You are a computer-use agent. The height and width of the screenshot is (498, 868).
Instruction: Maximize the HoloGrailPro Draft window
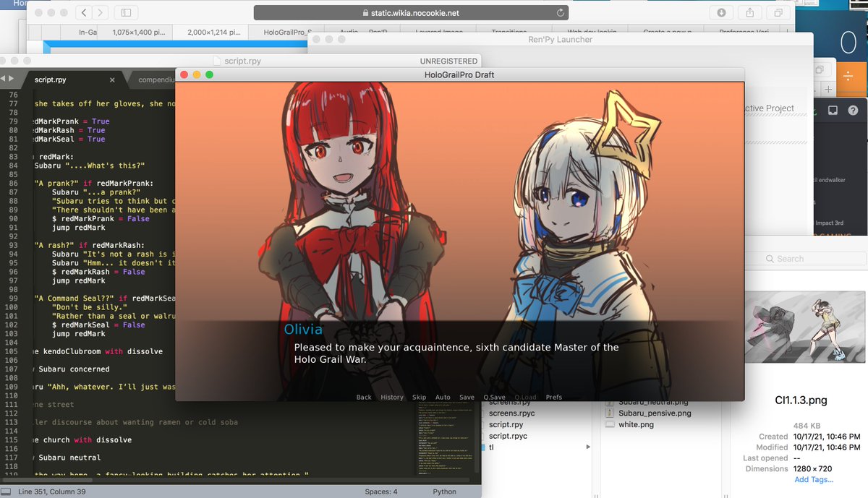pos(210,74)
